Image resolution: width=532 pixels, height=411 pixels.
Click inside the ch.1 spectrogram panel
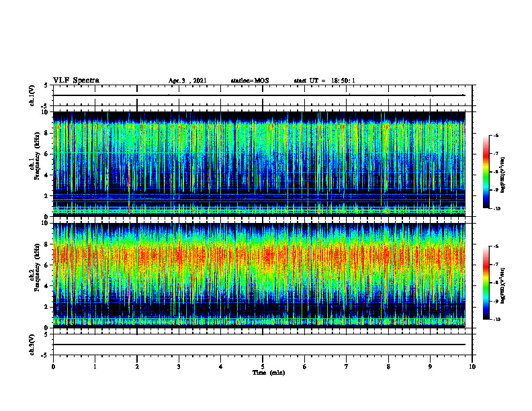pos(259,164)
